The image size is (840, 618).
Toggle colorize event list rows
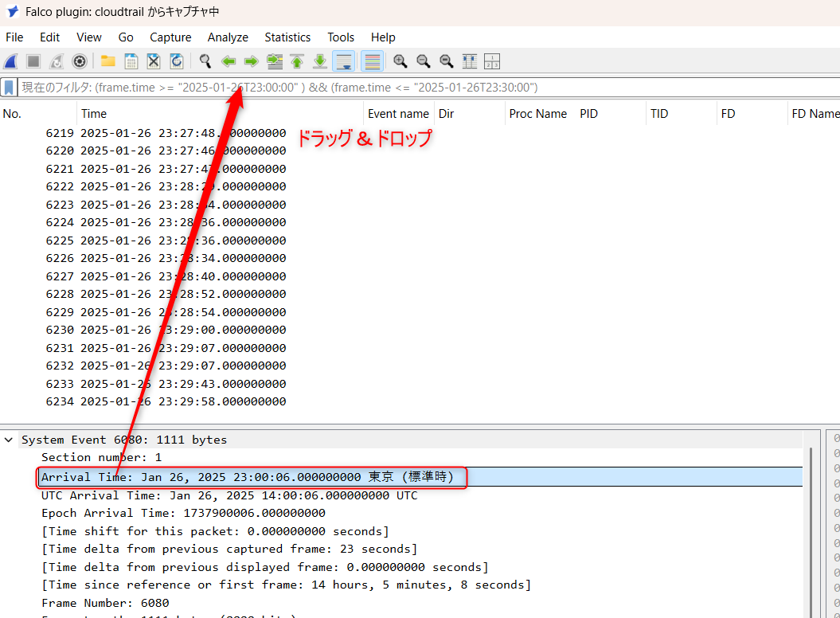[x=372, y=61]
